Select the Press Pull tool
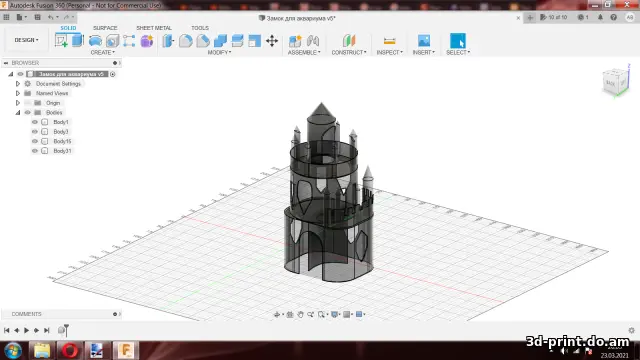Viewport: 640px width, 360px height. [x=168, y=41]
